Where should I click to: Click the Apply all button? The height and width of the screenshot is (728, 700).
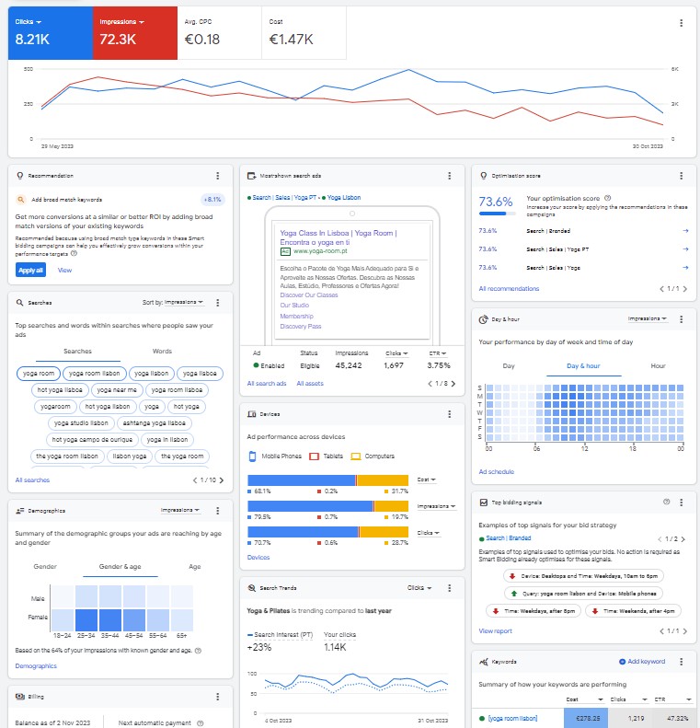[29, 271]
